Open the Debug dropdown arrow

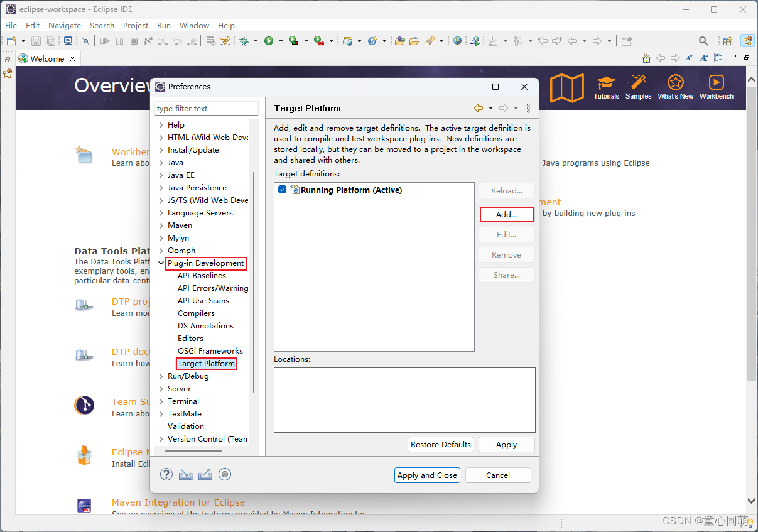pos(256,41)
